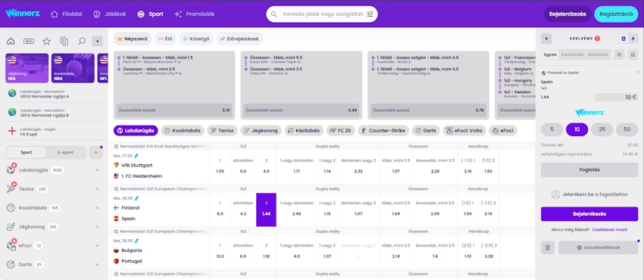Image resolution: width=644 pixels, height=280 pixels.
Task: Filter by eFoci: Volta chip
Action: [x=464, y=131]
